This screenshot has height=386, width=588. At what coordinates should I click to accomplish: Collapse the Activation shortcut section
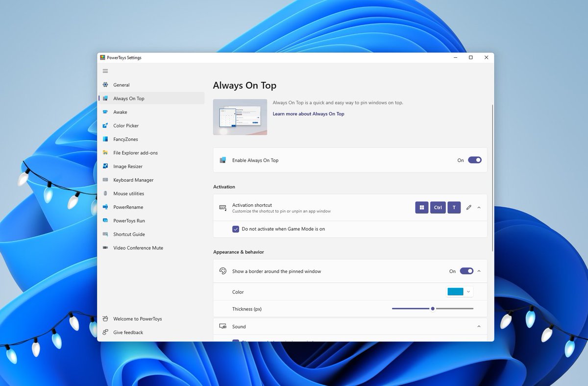479,208
